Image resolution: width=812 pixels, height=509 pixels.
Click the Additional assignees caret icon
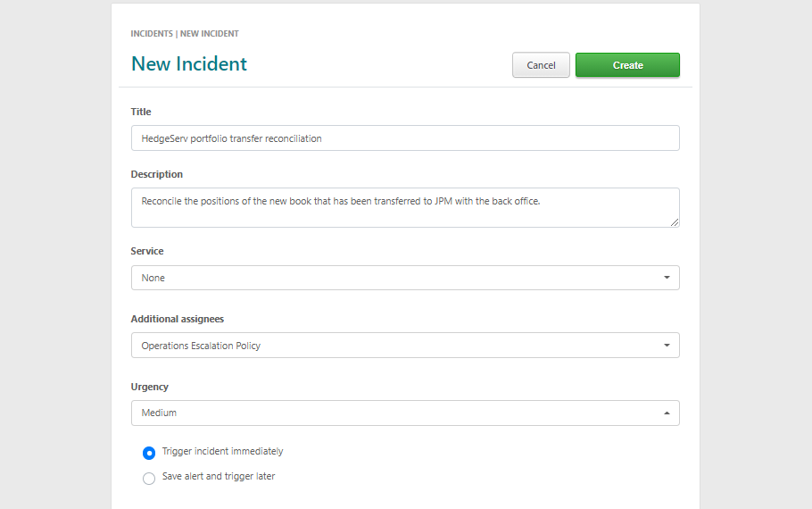[667, 346]
